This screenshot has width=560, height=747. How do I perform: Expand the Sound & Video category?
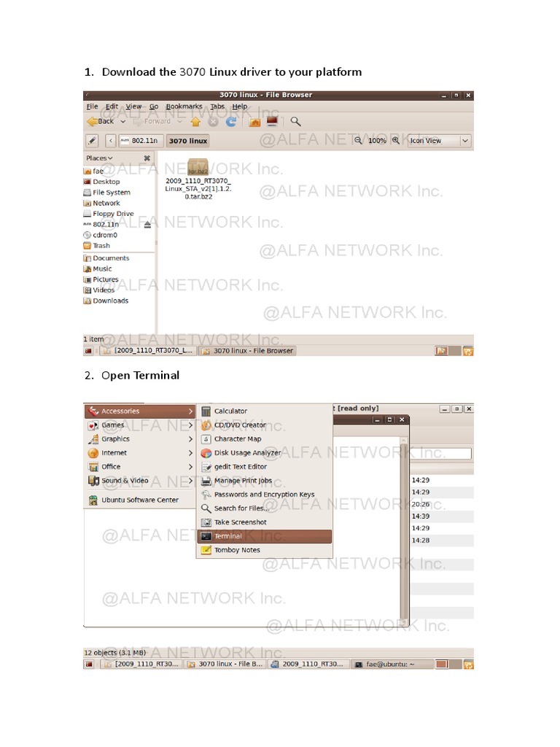coord(140,481)
